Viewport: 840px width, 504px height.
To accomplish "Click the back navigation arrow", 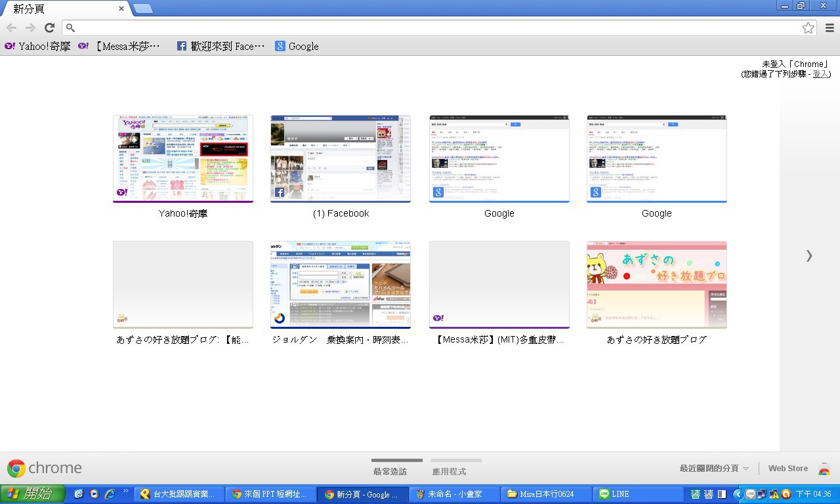I will click(x=11, y=28).
